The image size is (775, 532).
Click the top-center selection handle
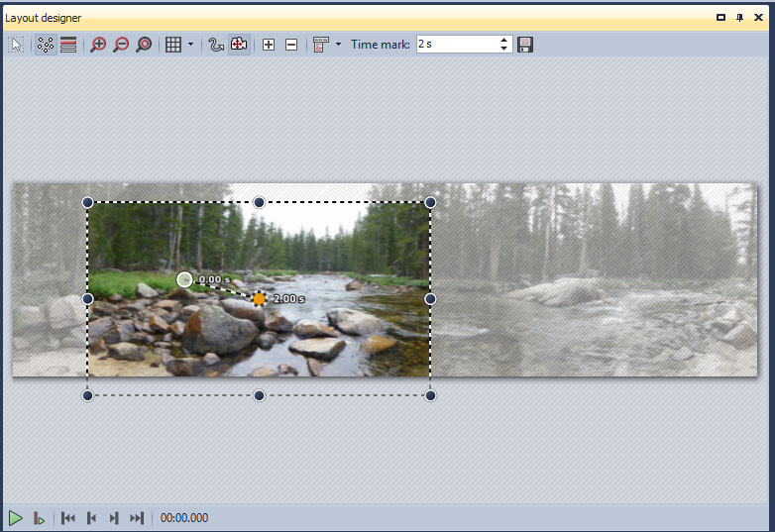pyautogui.click(x=259, y=202)
